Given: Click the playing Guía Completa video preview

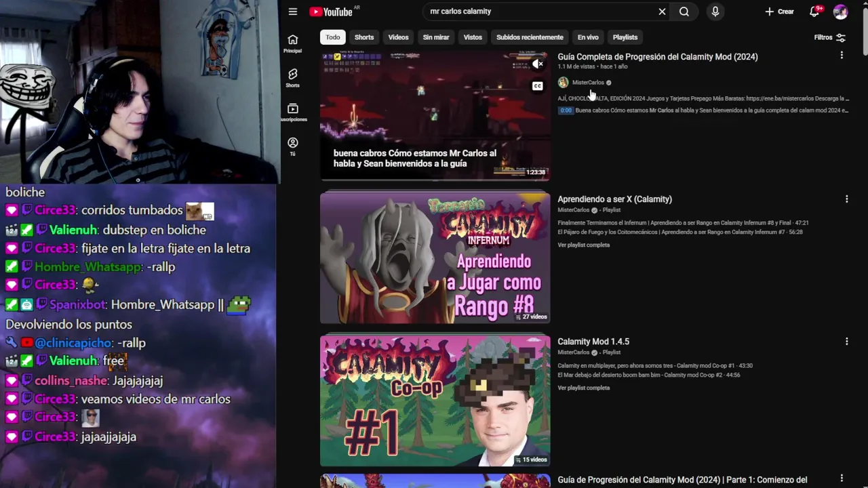Looking at the screenshot, I should [x=435, y=115].
